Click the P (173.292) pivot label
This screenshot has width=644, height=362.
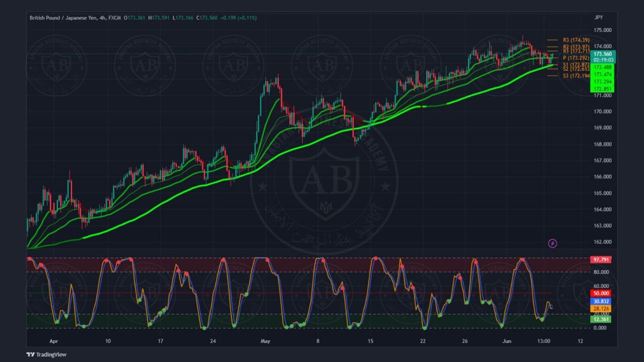click(x=576, y=58)
